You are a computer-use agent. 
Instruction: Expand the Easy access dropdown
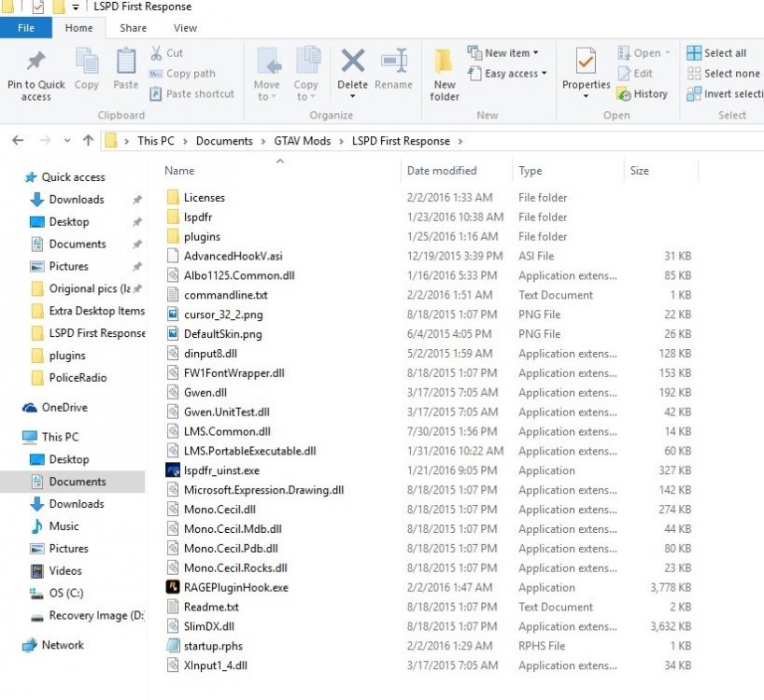click(x=508, y=74)
